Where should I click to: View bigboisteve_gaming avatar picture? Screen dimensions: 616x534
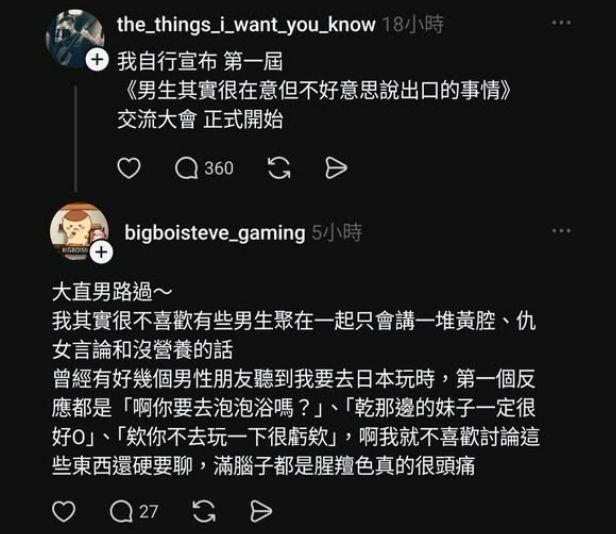(79, 231)
